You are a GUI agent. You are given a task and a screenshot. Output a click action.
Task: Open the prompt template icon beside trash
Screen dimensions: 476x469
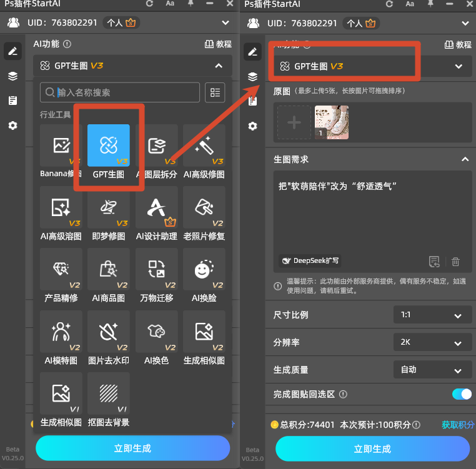coord(434,262)
